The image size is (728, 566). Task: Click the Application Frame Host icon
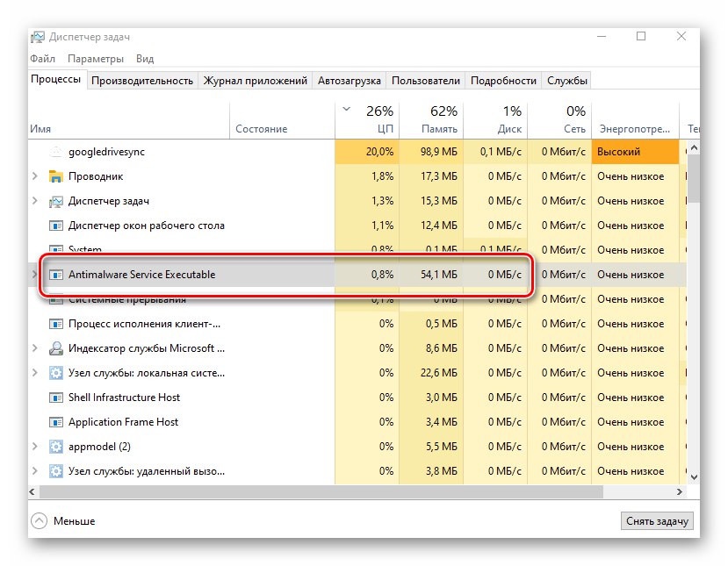pyautogui.click(x=55, y=422)
